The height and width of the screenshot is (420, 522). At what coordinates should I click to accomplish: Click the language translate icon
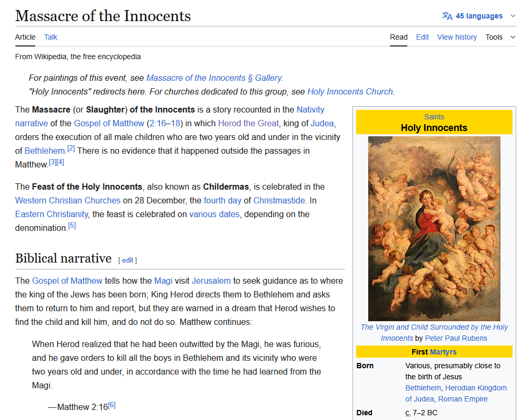pyautogui.click(x=447, y=16)
